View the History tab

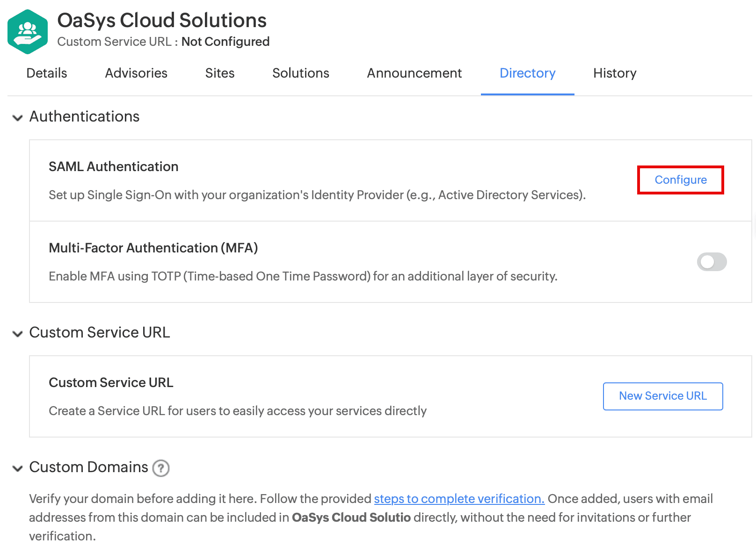(615, 73)
